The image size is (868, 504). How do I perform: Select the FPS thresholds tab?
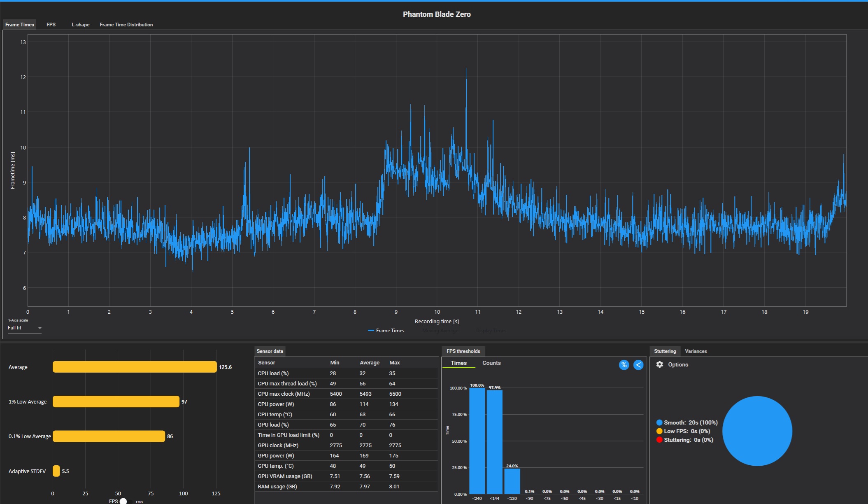pos(463,351)
